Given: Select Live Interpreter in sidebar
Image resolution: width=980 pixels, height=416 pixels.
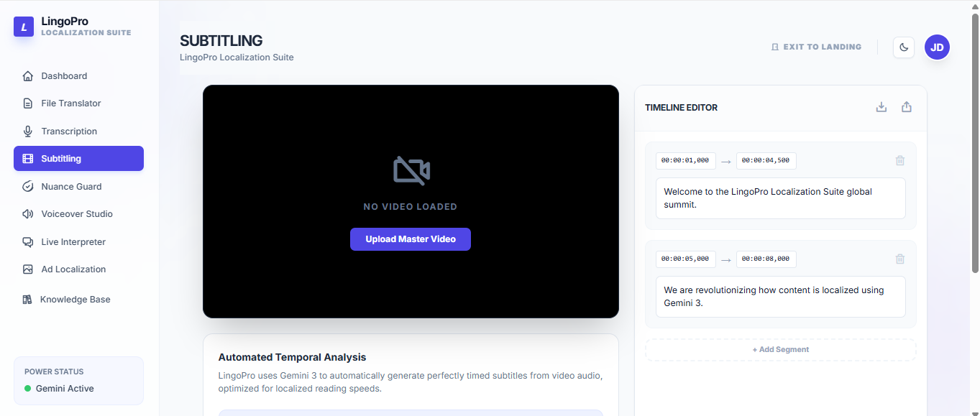Looking at the screenshot, I should (73, 242).
